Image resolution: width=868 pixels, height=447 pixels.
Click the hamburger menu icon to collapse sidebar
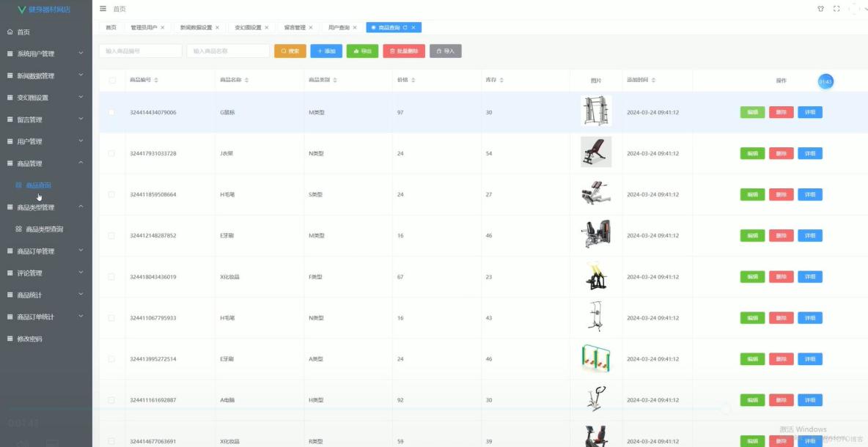102,9
